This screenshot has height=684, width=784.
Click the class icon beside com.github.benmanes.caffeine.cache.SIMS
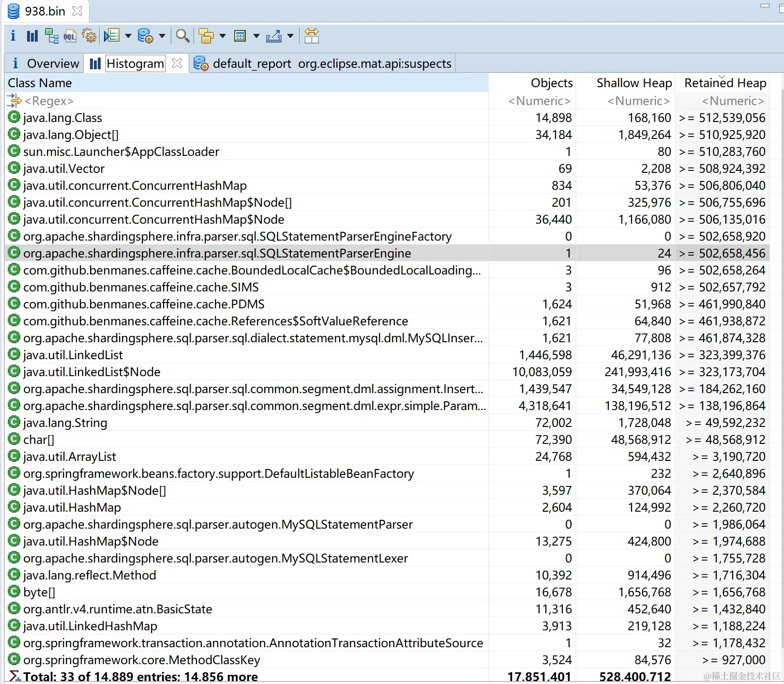[x=14, y=287]
